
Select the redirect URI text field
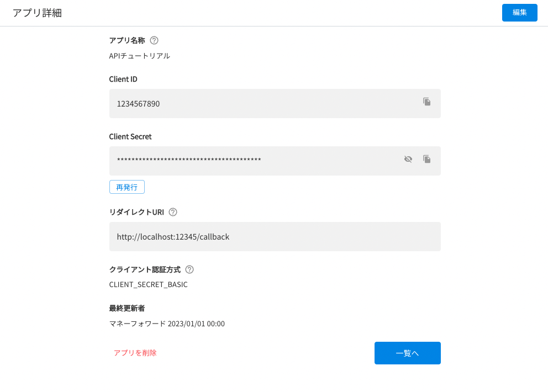coord(249,236)
